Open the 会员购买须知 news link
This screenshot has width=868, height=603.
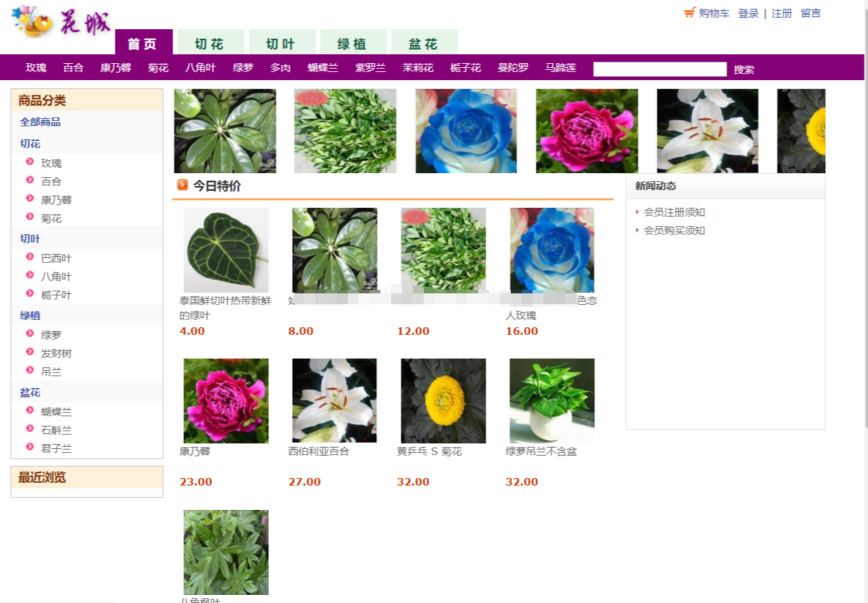674,231
